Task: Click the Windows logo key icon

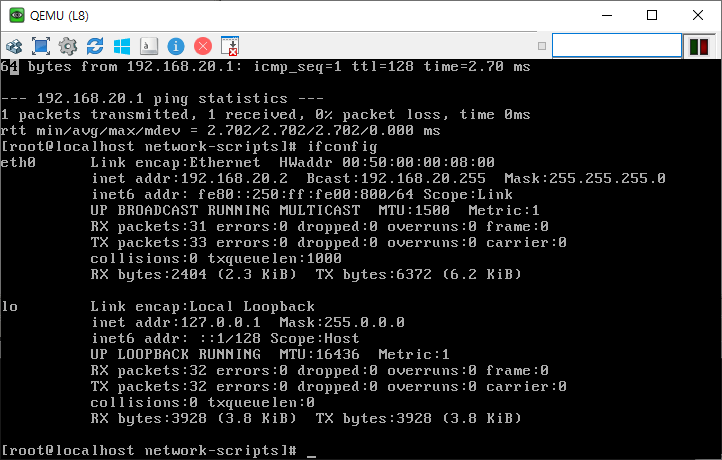Action: [x=122, y=46]
